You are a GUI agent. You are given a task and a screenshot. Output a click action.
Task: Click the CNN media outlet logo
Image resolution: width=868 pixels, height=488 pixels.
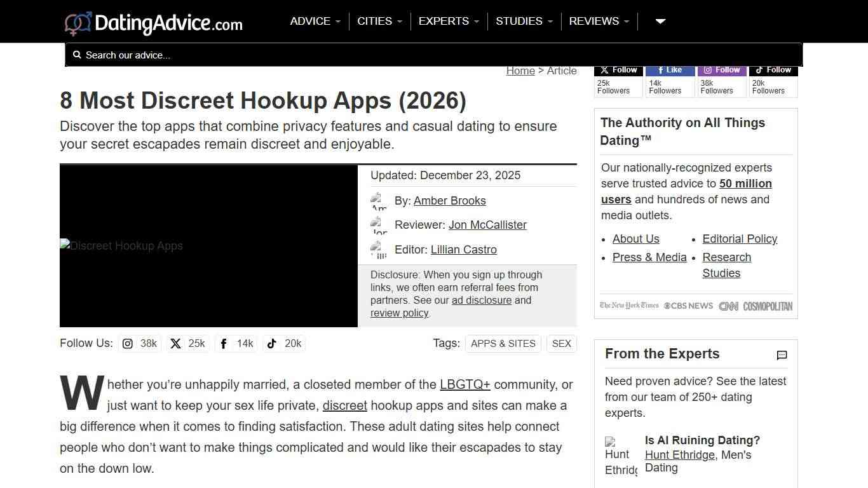[x=728, y=306]
